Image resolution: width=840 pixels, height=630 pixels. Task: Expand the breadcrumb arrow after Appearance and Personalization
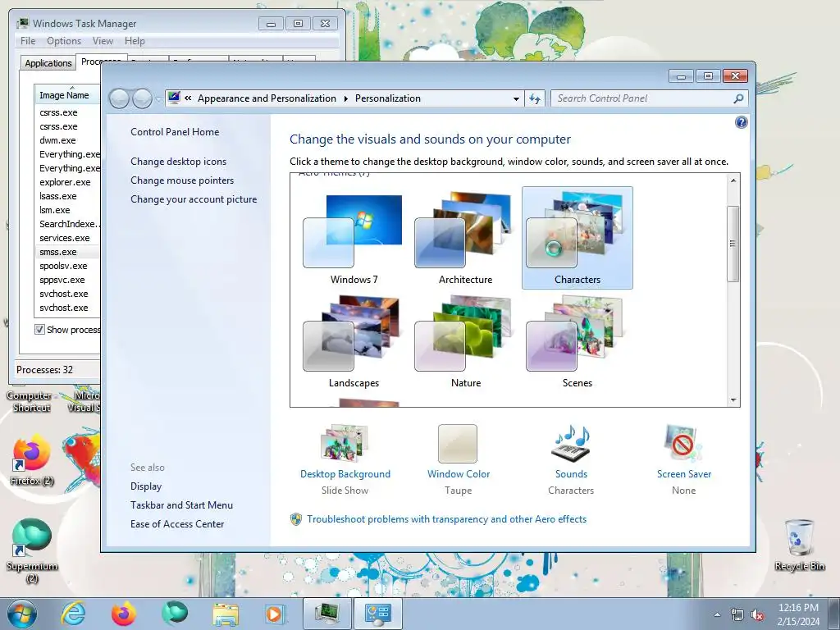tap(345, 98)
